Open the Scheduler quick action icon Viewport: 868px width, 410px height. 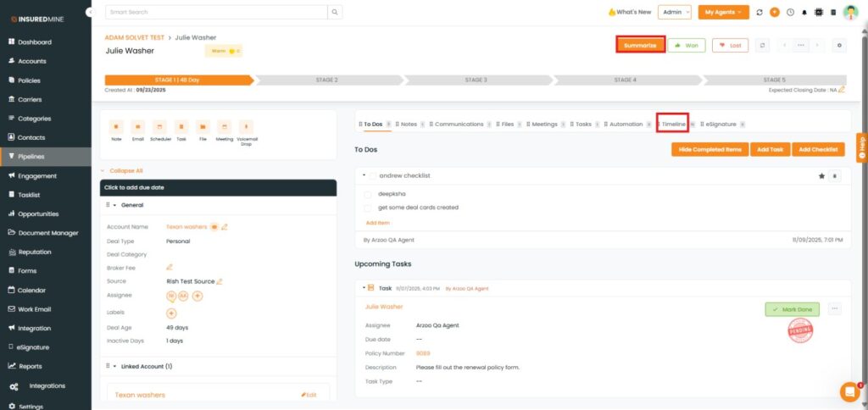tap(159, 126)
